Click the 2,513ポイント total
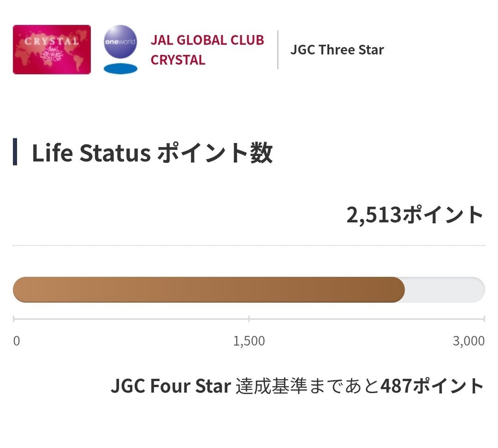 415,215
